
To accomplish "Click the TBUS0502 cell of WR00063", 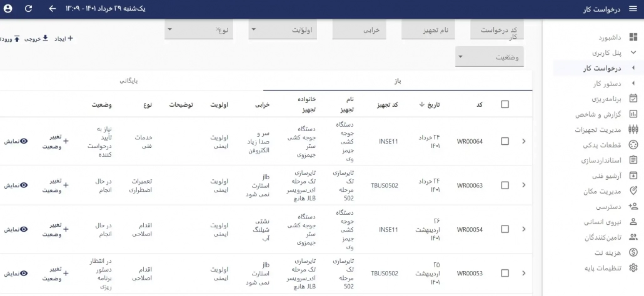I will point(385,185).
